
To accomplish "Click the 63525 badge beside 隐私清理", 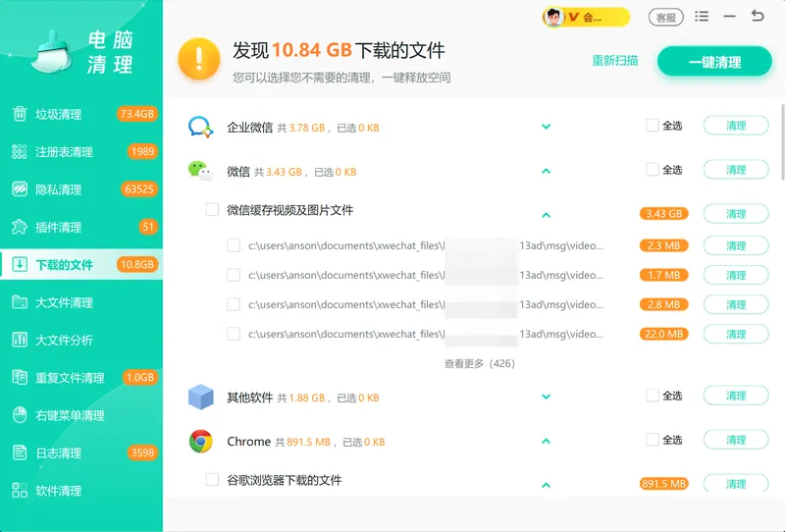I will click(139, 188).
